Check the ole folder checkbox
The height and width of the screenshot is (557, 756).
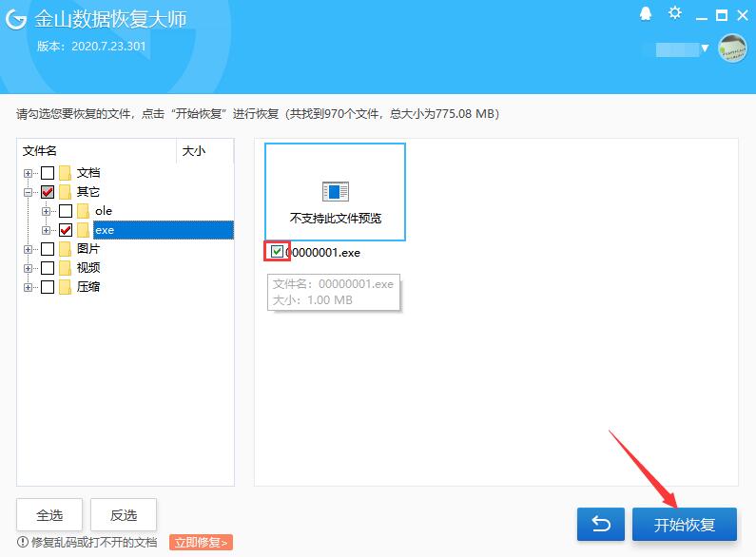66,211
